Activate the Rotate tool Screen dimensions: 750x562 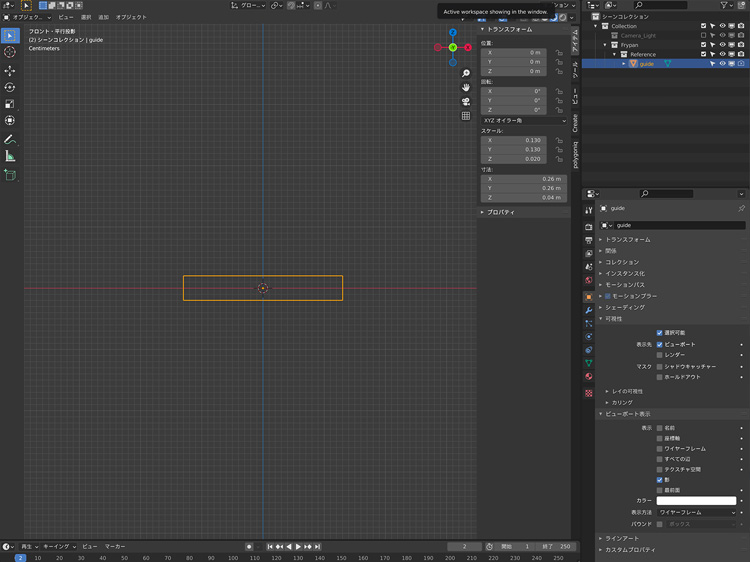(x=10, y=88)
